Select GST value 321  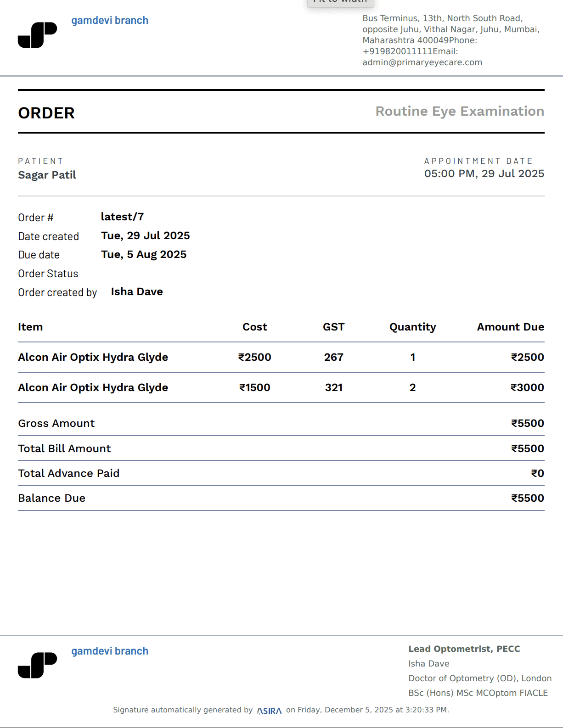pyautogui.click(x=334, y=387)
